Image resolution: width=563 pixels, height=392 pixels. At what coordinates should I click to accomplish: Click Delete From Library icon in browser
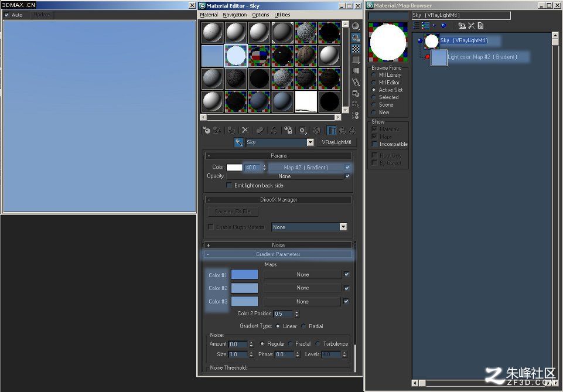[x=472, y=26]
